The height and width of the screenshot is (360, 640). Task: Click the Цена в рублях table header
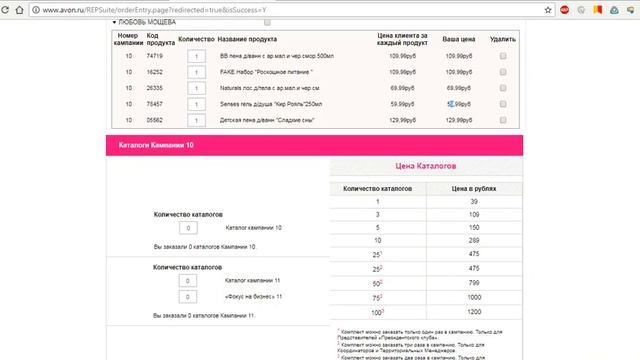click(x=474, y=189)
